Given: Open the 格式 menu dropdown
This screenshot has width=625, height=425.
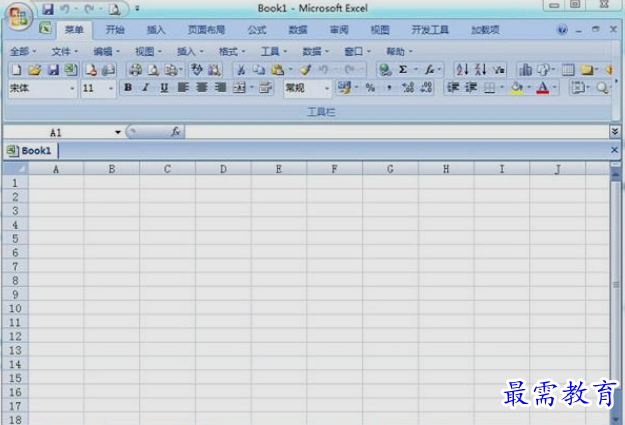Looking at the screenshot, I should 232,51.
